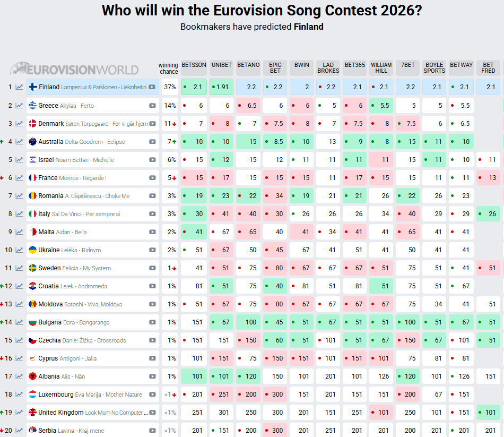Screen dimensions: 504x437
Task: Click Luxembourg's BoyleSports odds 67
Action: (x=435, y=394)
